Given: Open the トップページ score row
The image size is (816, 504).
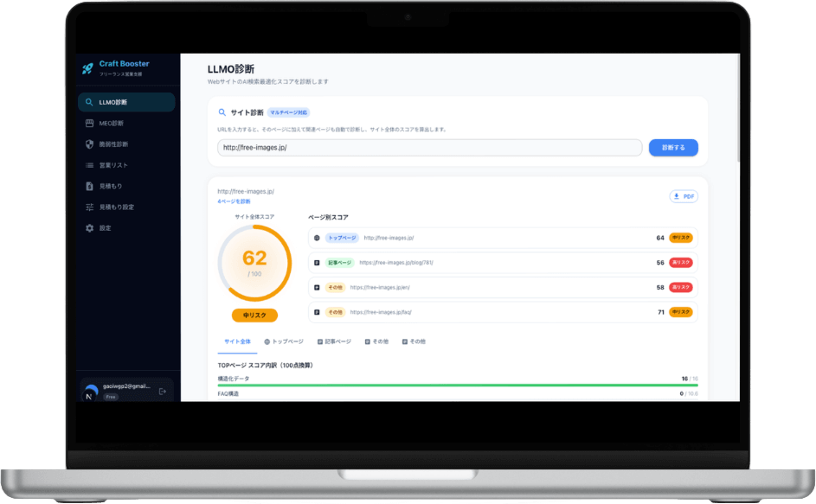Looking at the screenshot, I should (x=503, y=238).
